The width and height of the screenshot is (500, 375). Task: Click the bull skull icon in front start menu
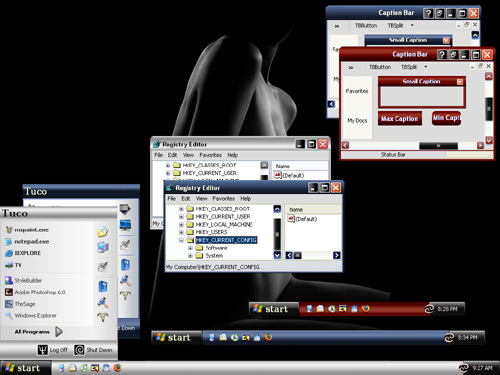tap(103, 317)
